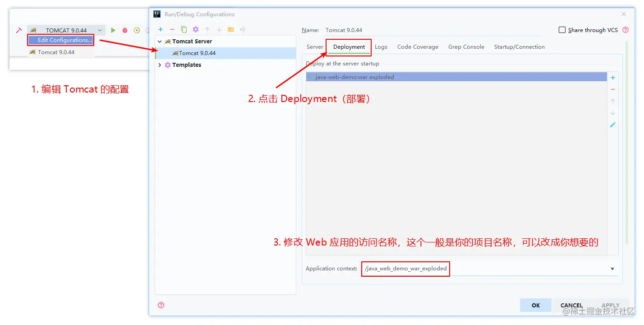Switch to the Grep Console tab
The width and height of the screenshot is (644, 325).
466,46
